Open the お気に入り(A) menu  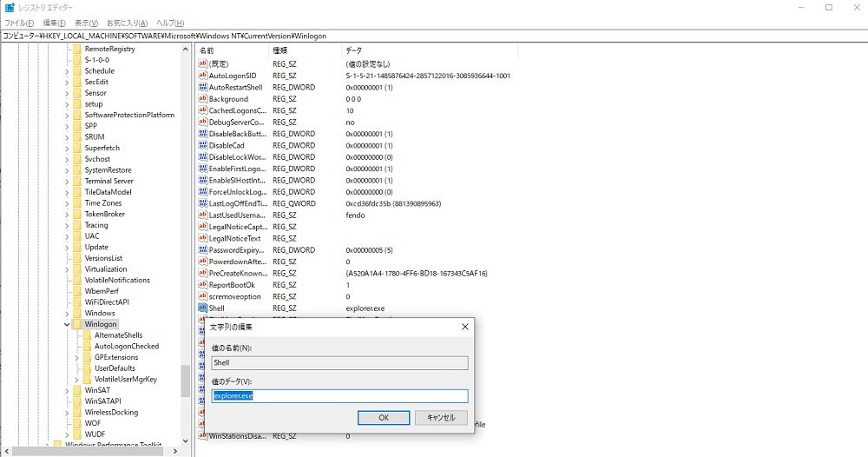(x=127, y=23)
